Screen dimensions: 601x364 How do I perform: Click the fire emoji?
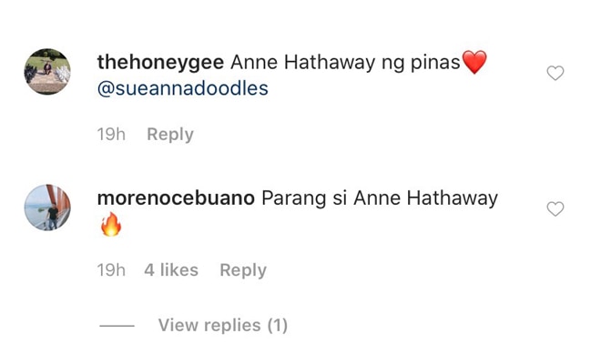coord(111,224)
